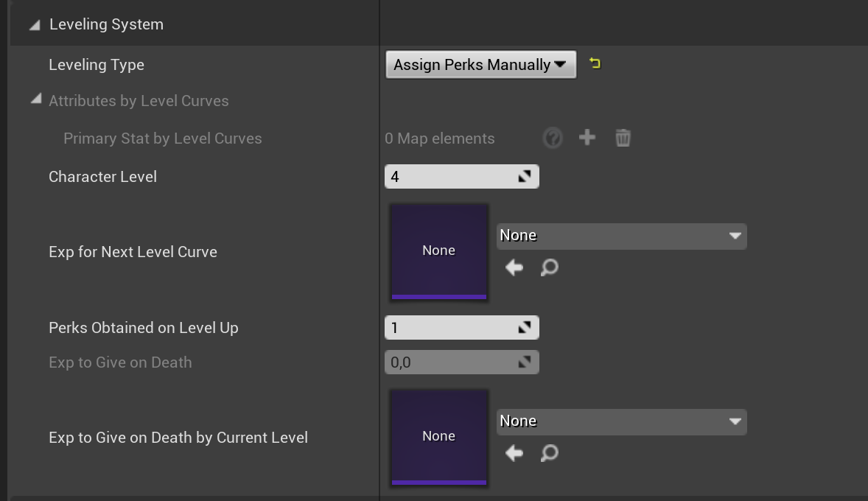Screen dimensions: 868x501
Task: Open Exp to Give on Death by Level dropdown
Action: 621,421
